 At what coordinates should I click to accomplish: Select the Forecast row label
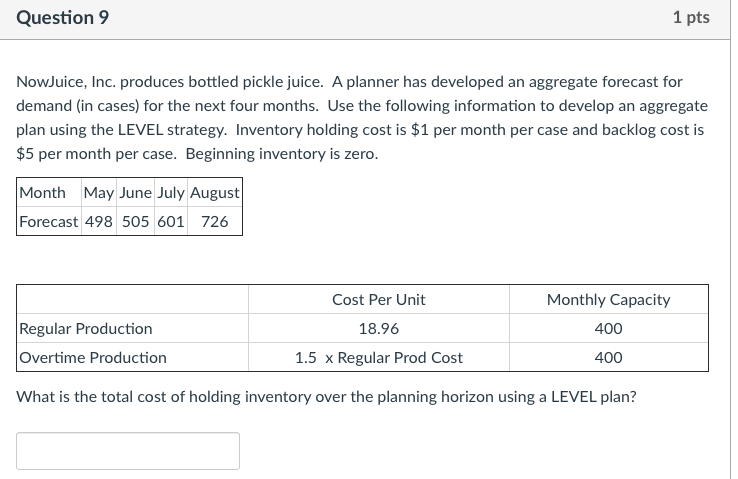click(48, 221)
